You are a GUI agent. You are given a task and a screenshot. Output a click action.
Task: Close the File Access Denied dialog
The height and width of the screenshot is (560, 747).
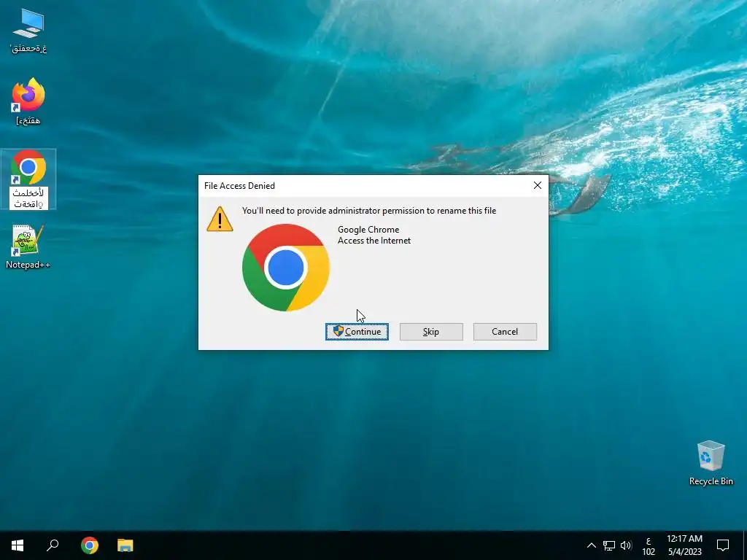point(538,186)
